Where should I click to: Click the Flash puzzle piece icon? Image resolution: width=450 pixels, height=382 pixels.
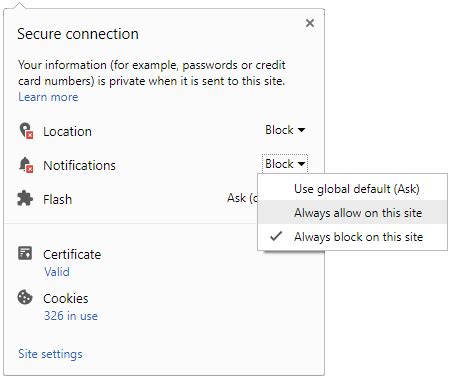tap(25, 199)
